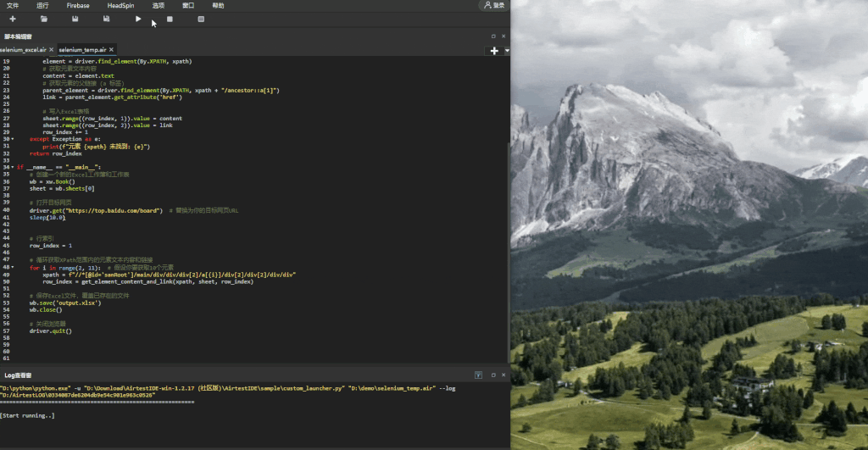
Task: Close the Log查看窗 panel
Action: tap(504, 375)
